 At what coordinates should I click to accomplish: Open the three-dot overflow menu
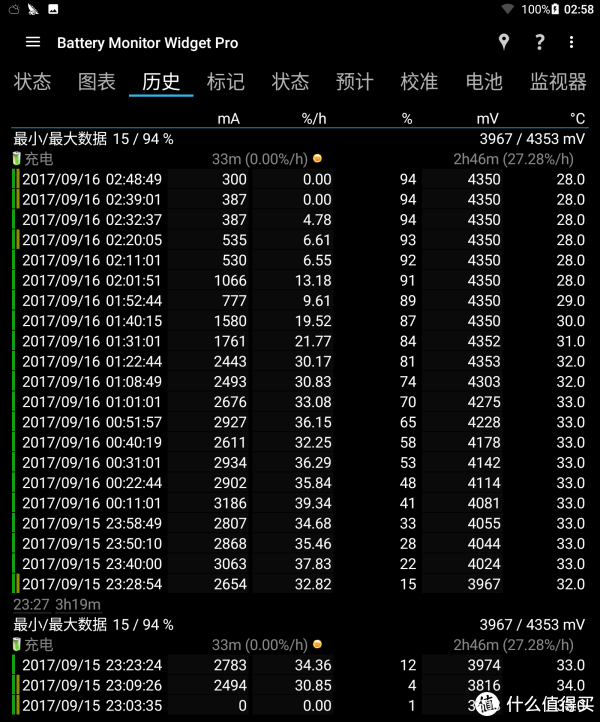pyautogui.click(x=571, y=42)
